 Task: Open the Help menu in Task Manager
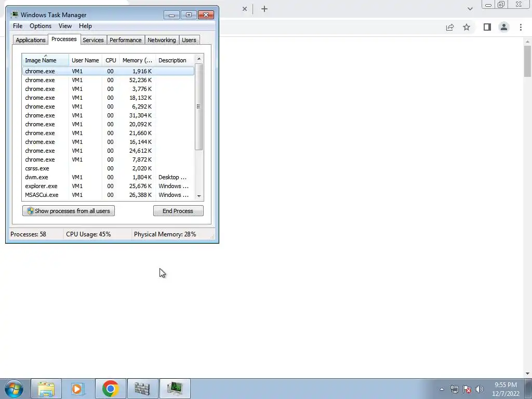(x=85, y=26)
